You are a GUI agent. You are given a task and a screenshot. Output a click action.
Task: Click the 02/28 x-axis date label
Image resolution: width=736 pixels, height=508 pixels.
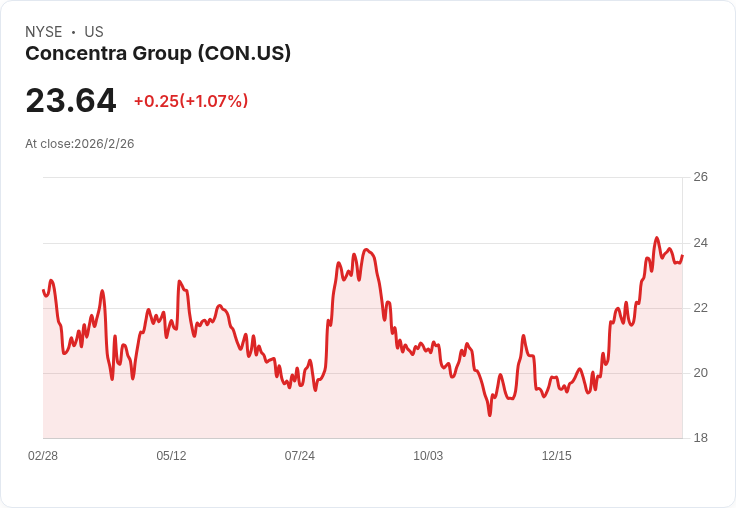coord(43,455)
